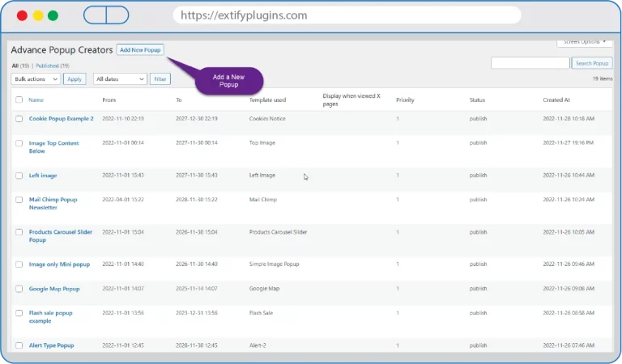Select the Left image row checkbox

[19, 176]
